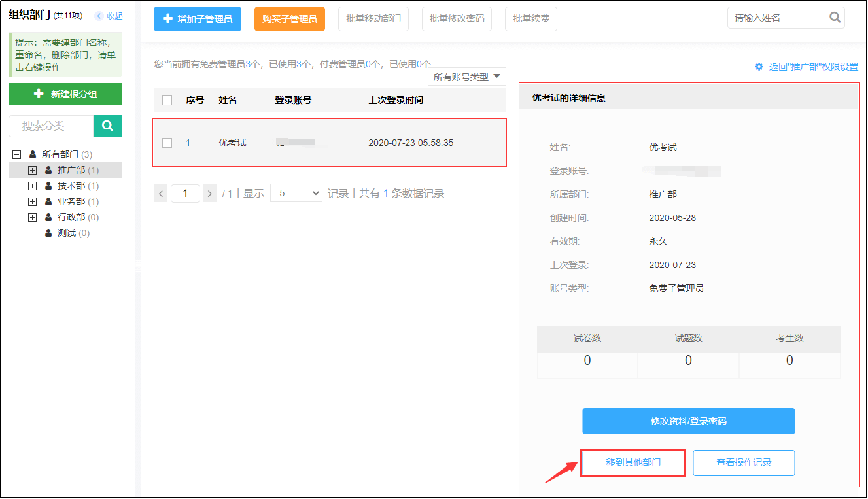This screenshot has width=868, height=499.
Task: Click 修改资料/登录密码 button
Action: coord(689,421)
